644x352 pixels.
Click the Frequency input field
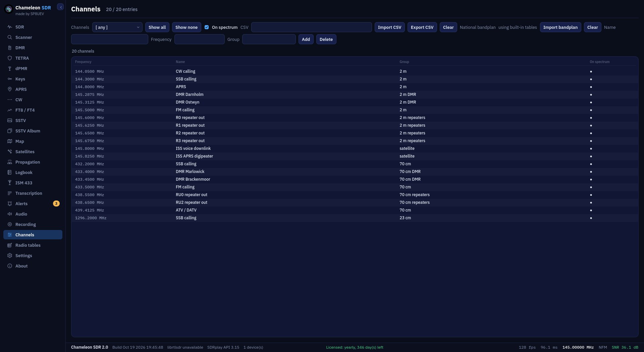click(199, 39)
